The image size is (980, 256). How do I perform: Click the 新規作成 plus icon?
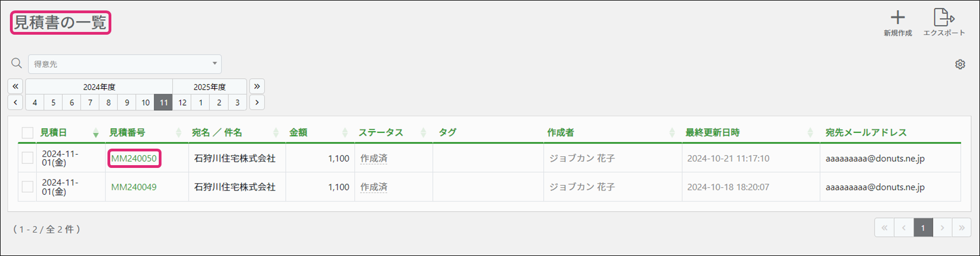click(897, 18)
